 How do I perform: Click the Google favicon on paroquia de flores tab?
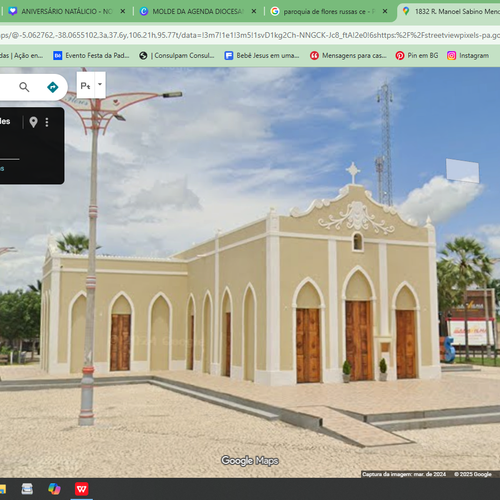[275, 11]
